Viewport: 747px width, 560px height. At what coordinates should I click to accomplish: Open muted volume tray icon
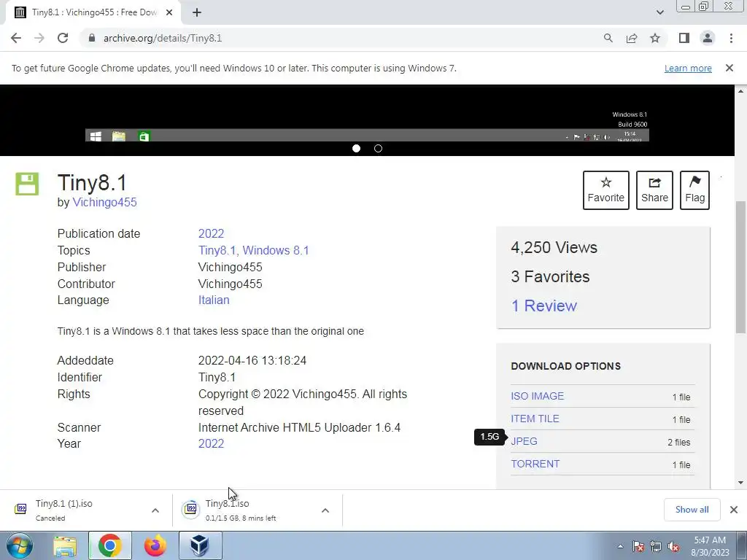(x=673, y=547)
